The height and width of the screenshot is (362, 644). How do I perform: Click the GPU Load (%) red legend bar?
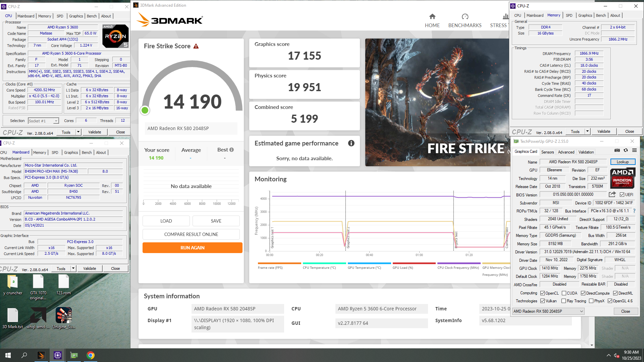414,263
